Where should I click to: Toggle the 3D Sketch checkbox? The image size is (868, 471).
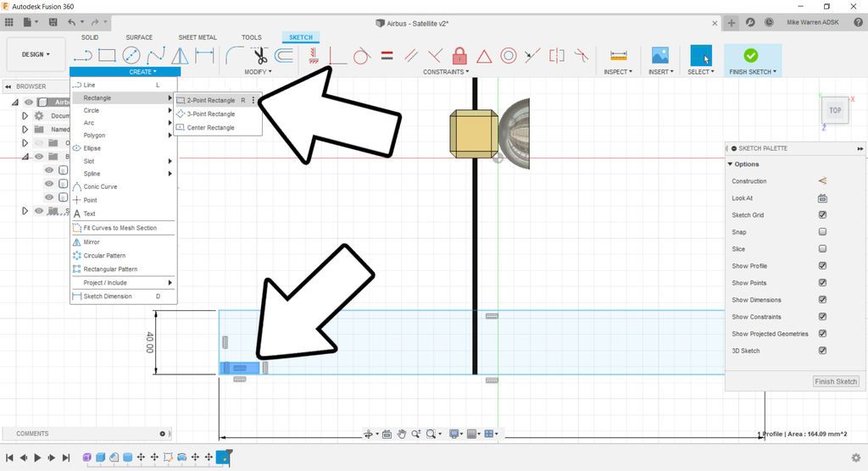822,351
